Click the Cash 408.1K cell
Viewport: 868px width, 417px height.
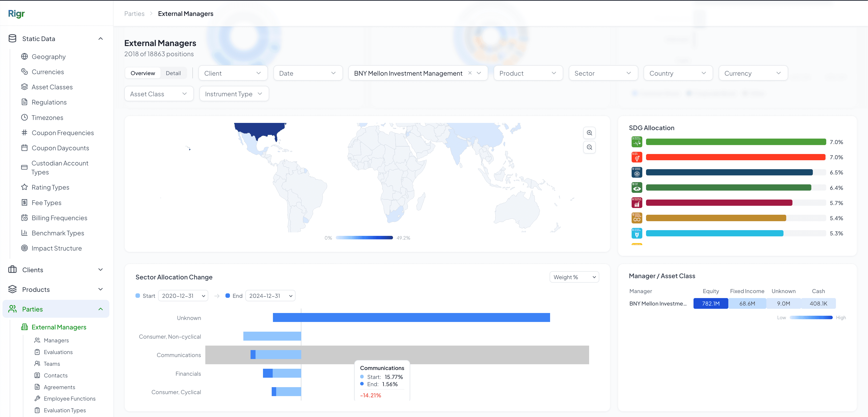818,303
